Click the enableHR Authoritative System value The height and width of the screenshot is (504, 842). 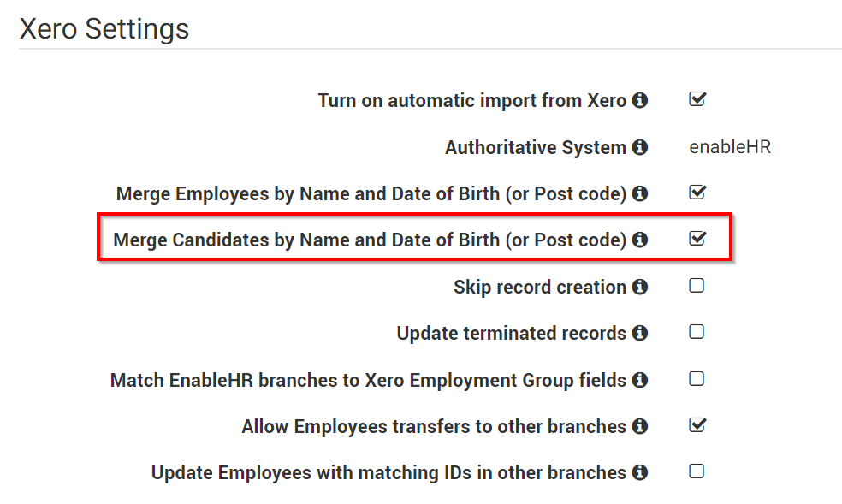(730, 147)
